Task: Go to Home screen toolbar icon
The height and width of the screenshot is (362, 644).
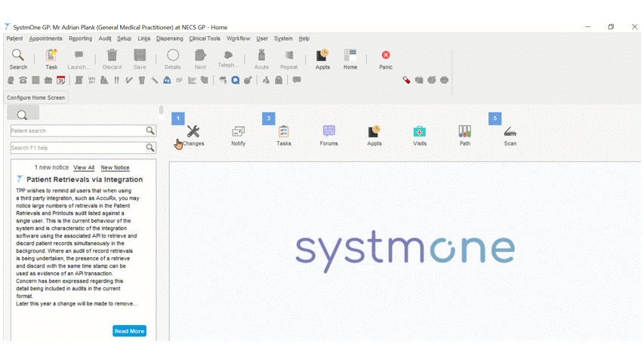Action: pos(350,59)
